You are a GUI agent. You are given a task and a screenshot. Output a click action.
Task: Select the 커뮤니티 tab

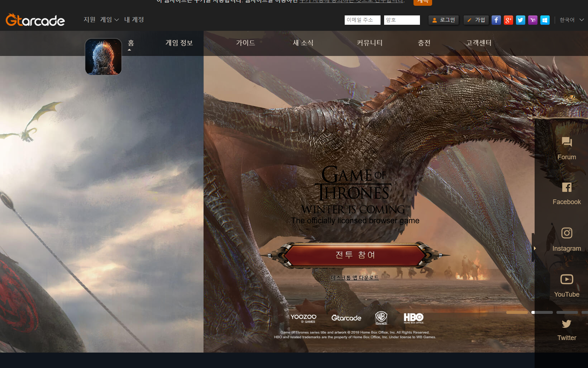369,43
